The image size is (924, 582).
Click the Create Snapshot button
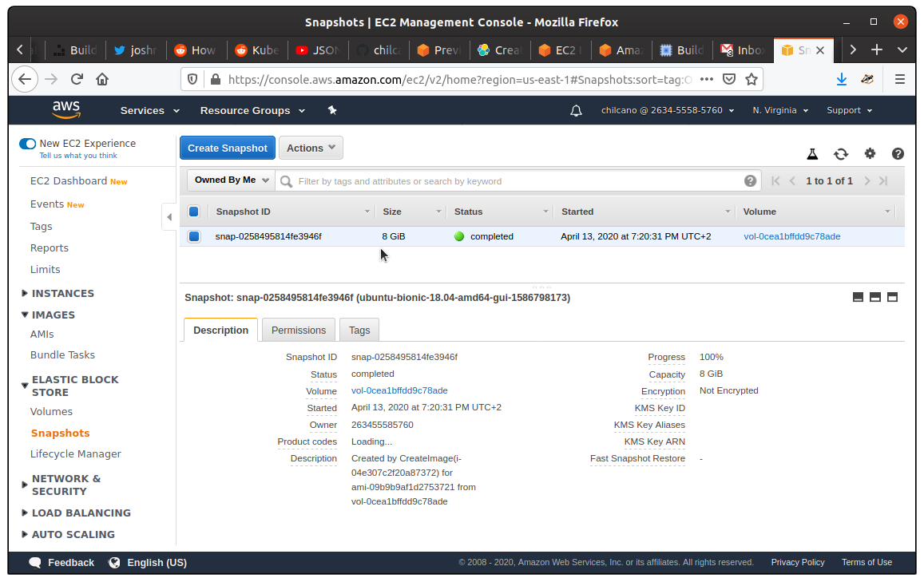click(228, 148)
